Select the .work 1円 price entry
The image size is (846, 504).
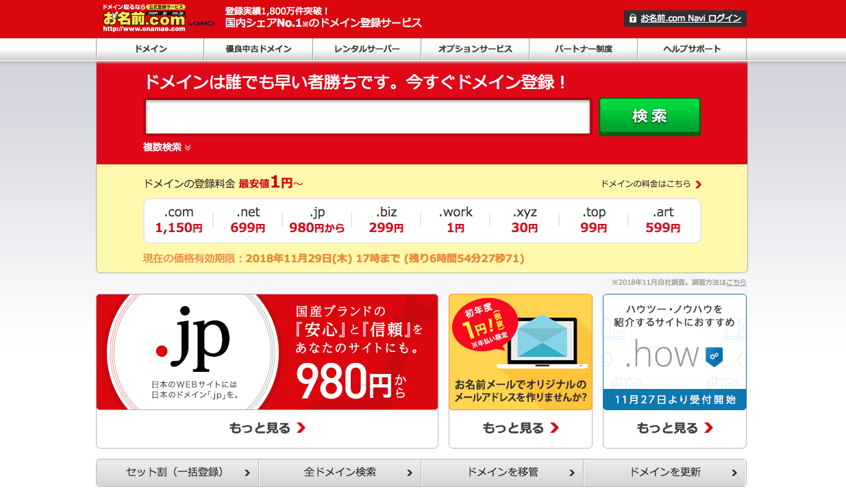[x=456, y=220]
